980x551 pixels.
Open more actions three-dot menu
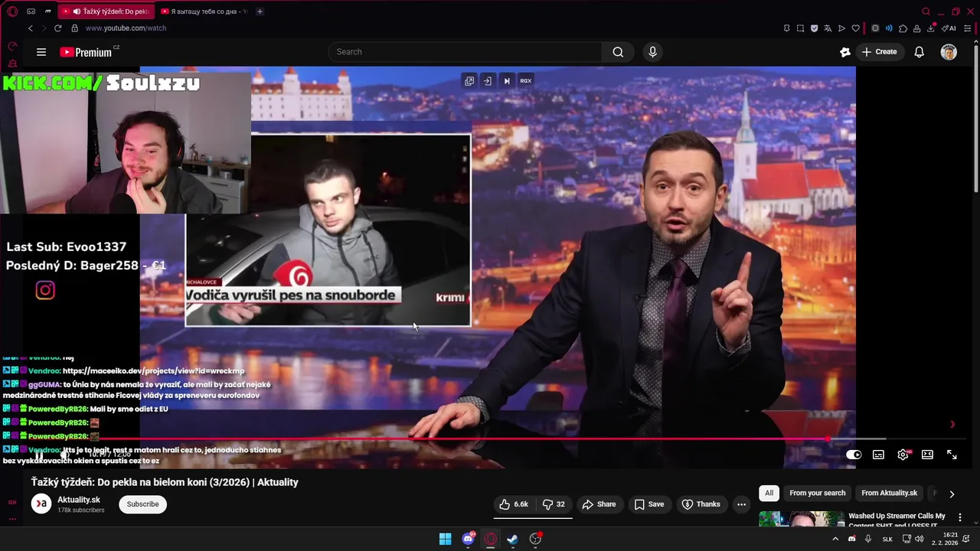(x=741, y=504)
